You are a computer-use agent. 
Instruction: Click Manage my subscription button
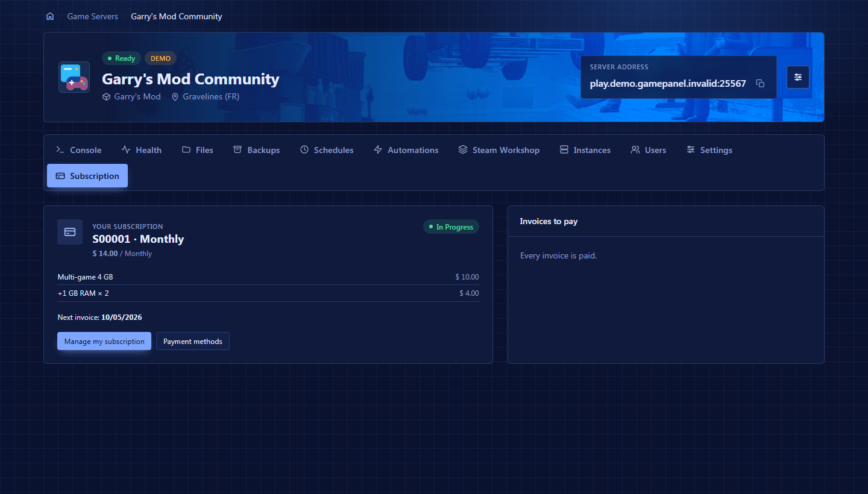104,341
